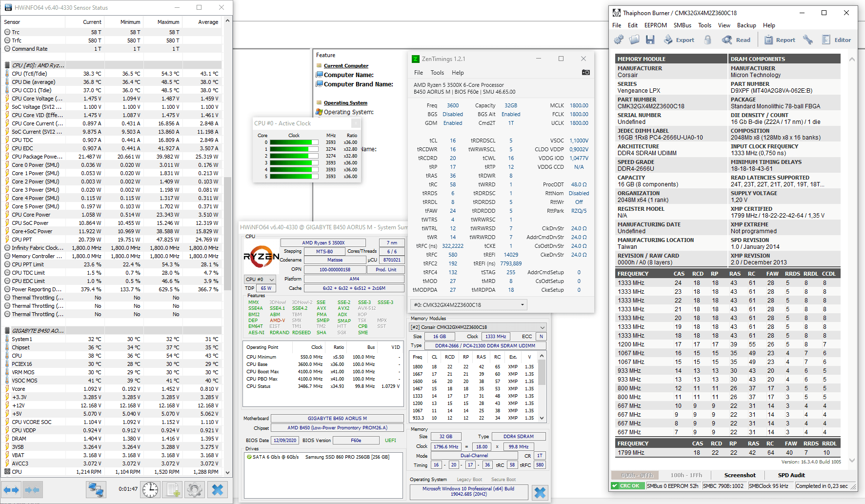This screenshot has width=865, height=504.
Task: Click Thaiphoon Burner settings gears icon
Action: tap(619, 40)
